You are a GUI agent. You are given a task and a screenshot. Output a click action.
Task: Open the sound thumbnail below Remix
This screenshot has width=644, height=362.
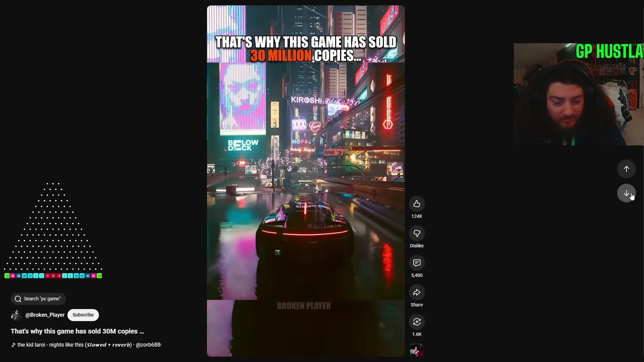417,350
